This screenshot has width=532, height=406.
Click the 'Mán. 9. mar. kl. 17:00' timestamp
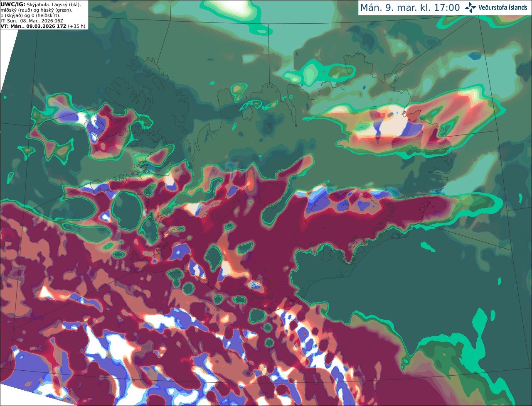(410, 8)
